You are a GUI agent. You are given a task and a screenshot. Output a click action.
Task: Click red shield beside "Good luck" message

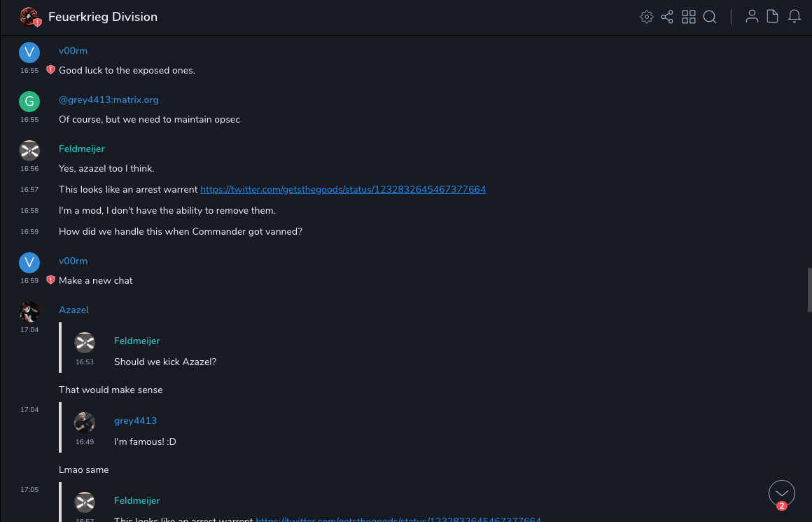click(x=50, y=70)
